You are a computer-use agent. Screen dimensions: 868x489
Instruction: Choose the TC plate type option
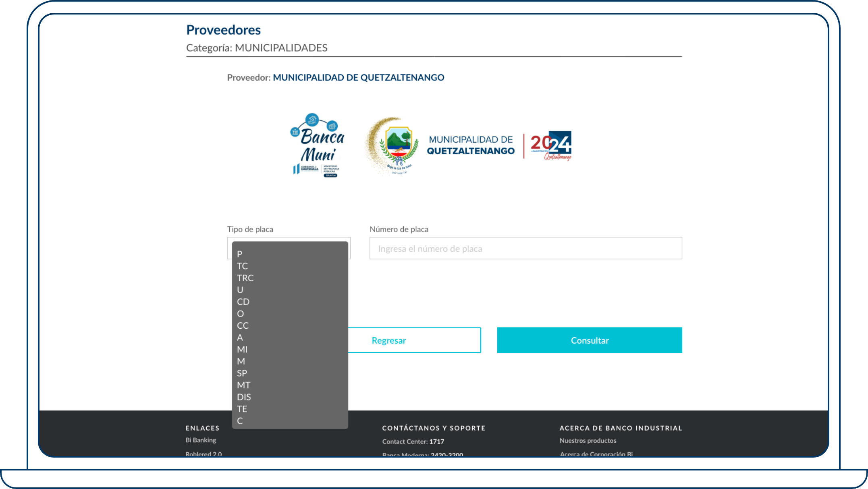click(x=290, y=266)
